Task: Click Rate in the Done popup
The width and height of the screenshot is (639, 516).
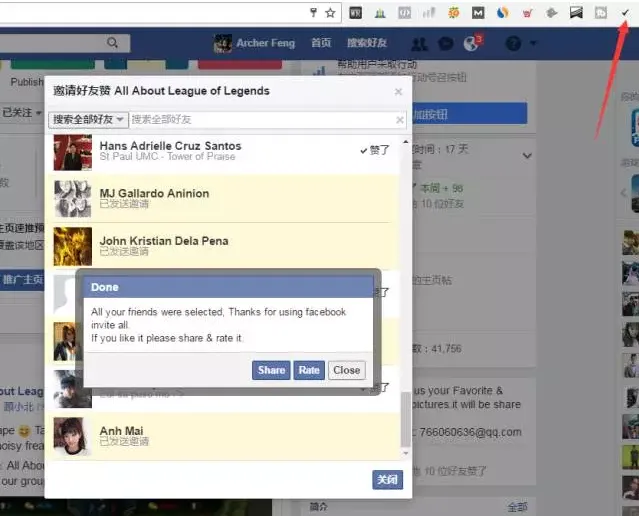Action: pos(309,370)
